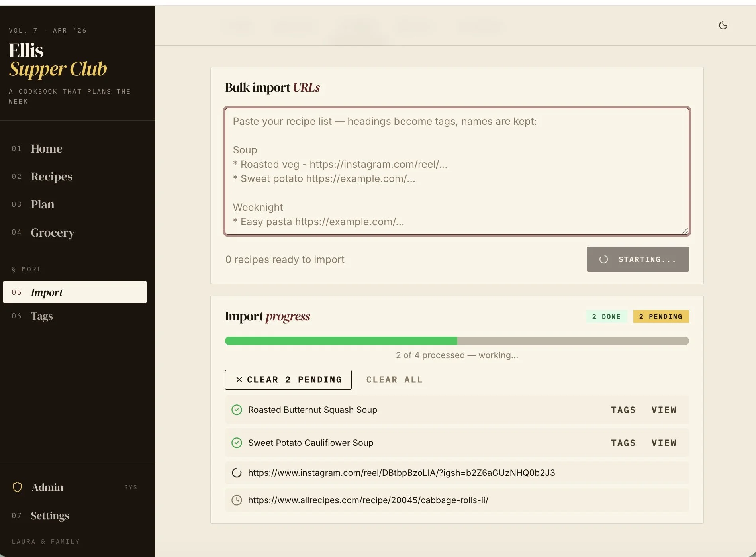Click the Ellis Supper Club logo title
Viewport: 756px width, 557px height.
click(x=58, y=60)
